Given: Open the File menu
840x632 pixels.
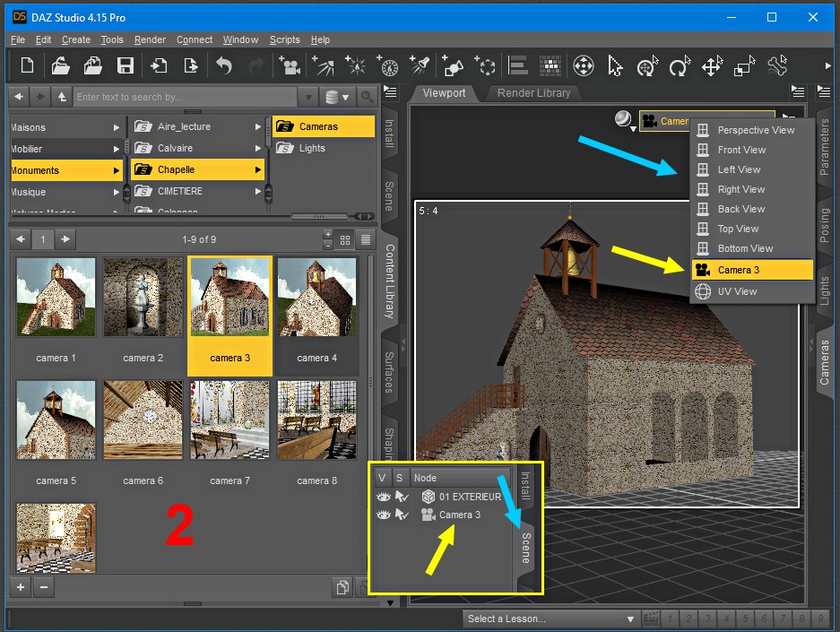Looking at the screenshot, I should pyautogui.click(x=18, y=39).
